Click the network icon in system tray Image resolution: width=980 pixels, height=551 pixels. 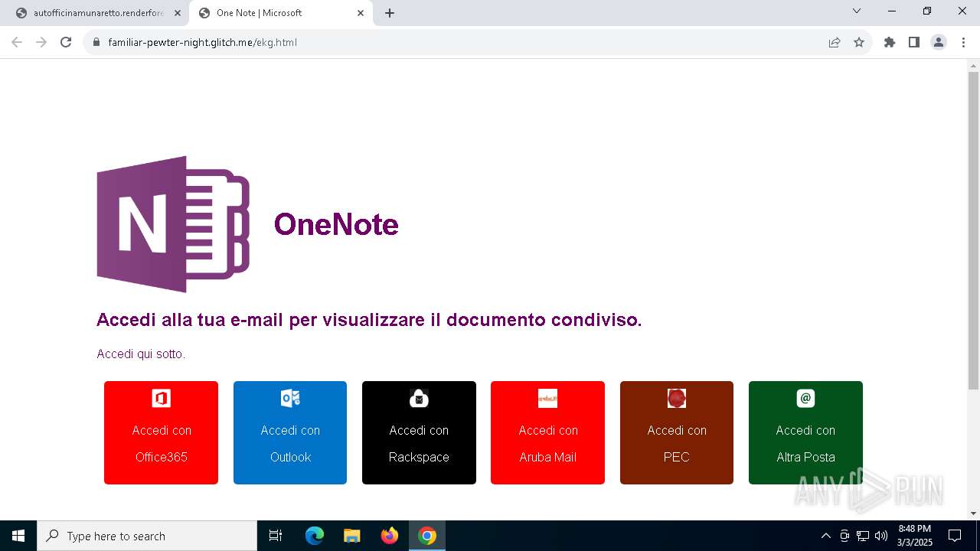[x=863, y=536]
